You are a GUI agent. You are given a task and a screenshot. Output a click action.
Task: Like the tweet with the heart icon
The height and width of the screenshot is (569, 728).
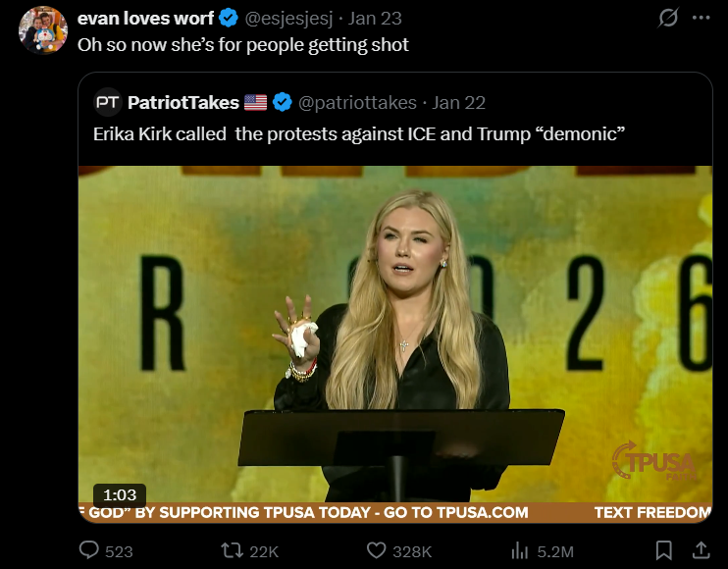(x=376, y=551)
